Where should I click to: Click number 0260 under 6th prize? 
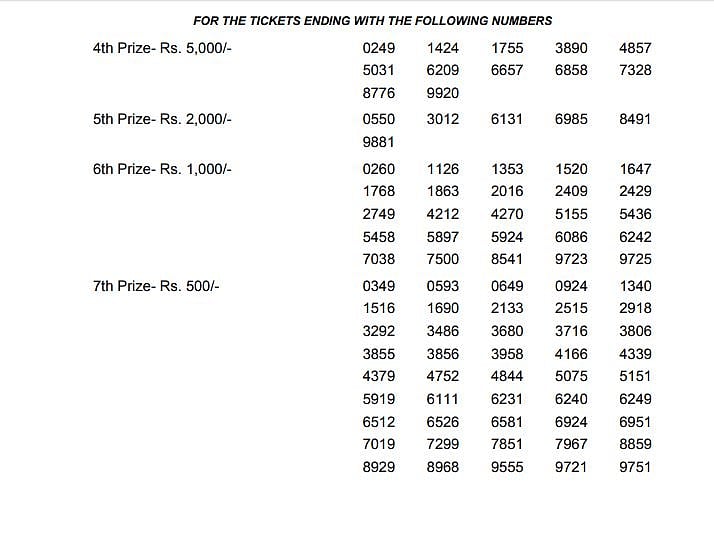coord(379,169)
